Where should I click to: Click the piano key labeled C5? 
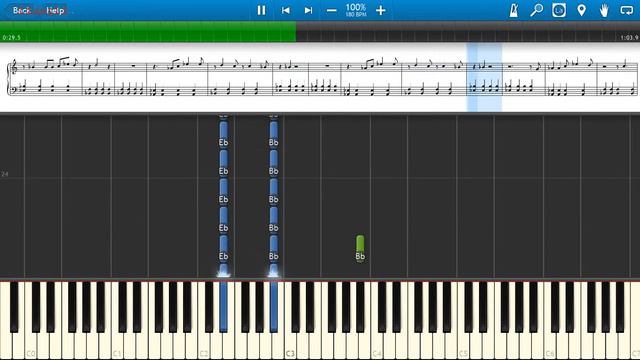(463, 321)
